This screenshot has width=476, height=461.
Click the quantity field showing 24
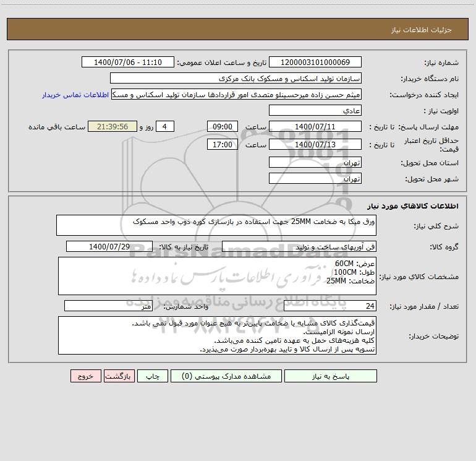tap(330, 306)
